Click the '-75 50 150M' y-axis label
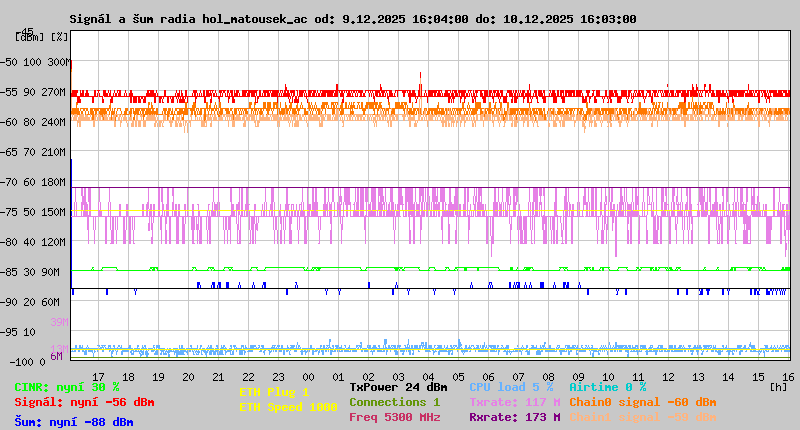This screenshot has width=800, height=430. coord(33,212)
